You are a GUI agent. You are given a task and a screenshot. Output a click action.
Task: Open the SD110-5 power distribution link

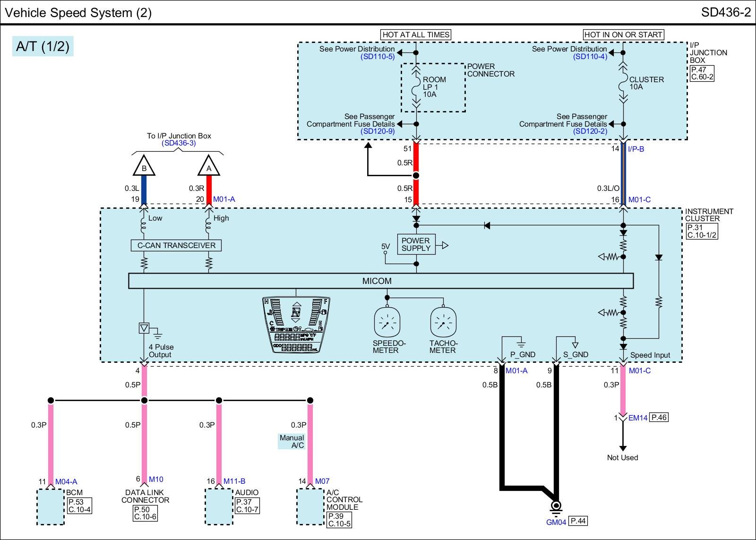click(377, 57)
